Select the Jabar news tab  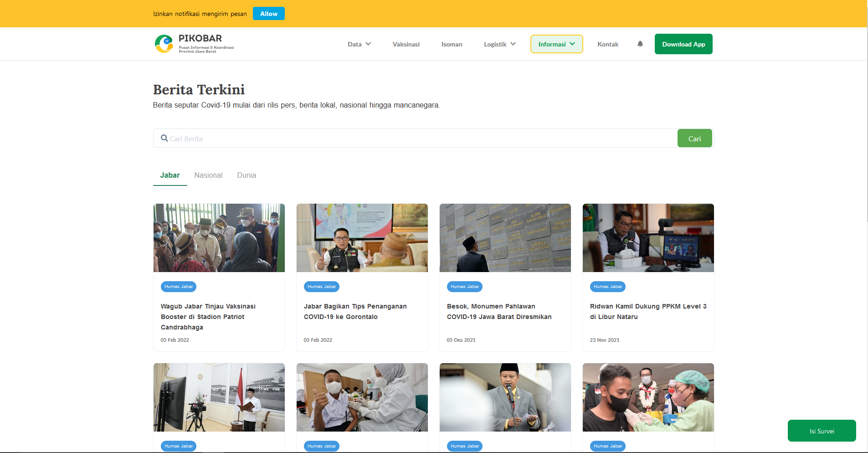(170, 175)
